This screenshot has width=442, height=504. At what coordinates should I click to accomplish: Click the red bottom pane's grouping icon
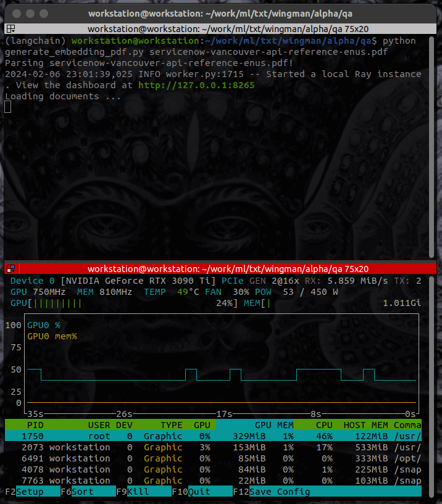coord(10,269)
